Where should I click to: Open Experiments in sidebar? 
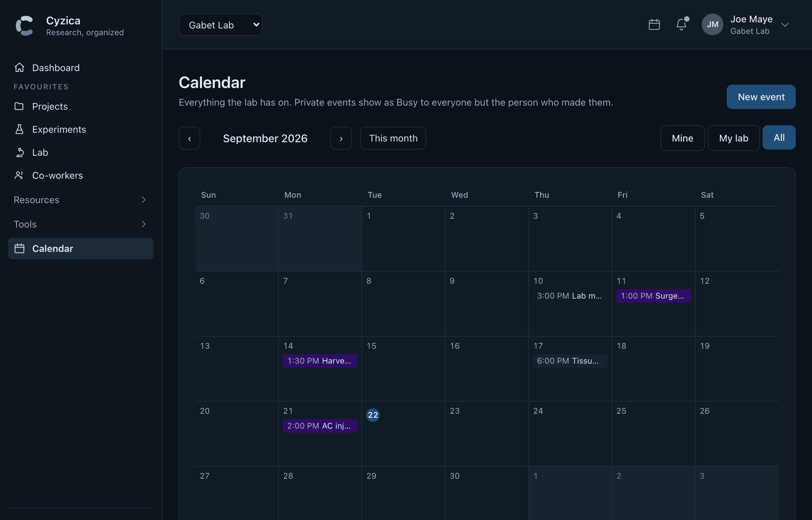[x=81, y=129]
